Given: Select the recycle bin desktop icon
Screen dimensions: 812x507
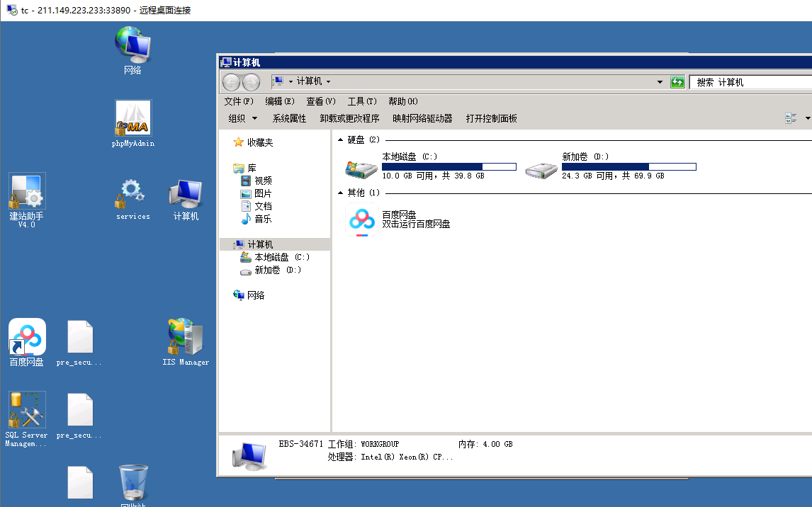Looking at the screenshot, I should tap(133, 485).
